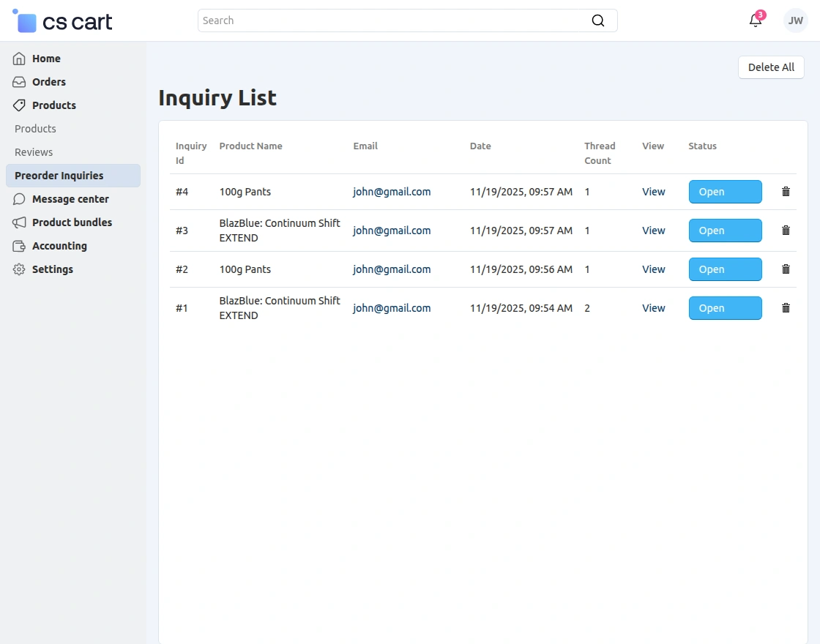This screenshot has height=644, width=820.
Task: Open the notifications bell
Action: pyautogui.click(x=755, y=20)
